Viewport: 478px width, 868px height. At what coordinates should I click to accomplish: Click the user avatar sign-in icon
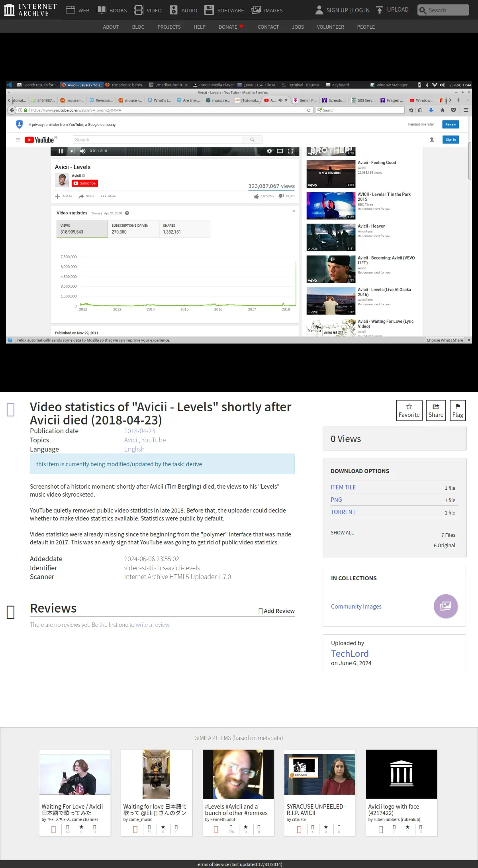319,10
